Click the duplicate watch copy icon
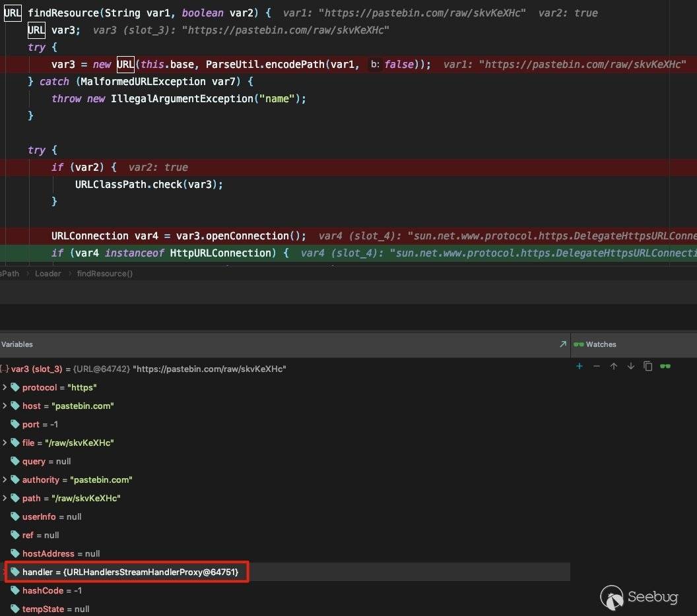The height and width of the screenshot is (616, 697). pyautogui.click(x=648, y=366)
